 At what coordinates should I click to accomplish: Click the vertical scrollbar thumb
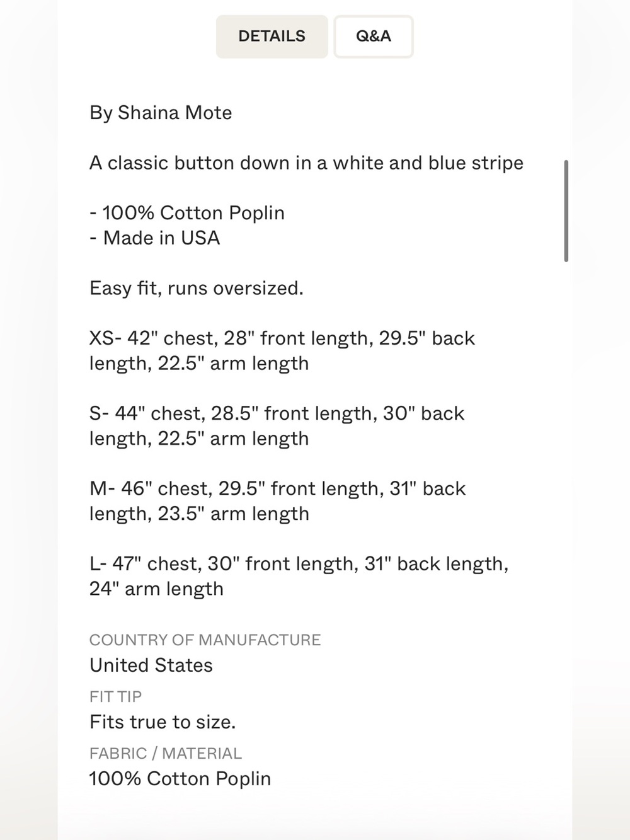click(x=566, y=211)
